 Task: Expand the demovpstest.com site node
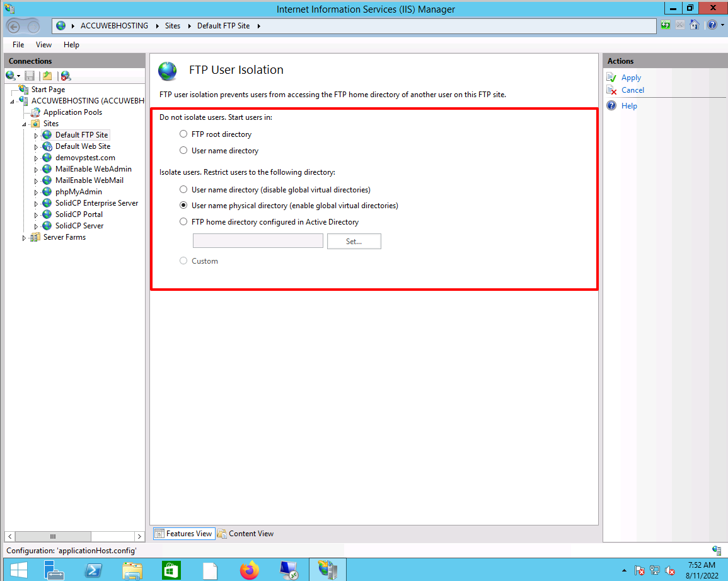(x=36, y=158)
